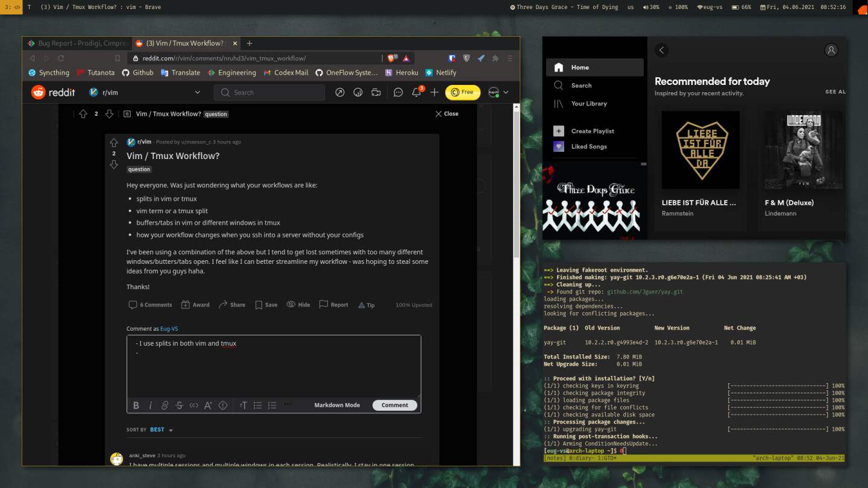
Task: Toggle bold formatting in the comment editor
Action: coord(136,405)
